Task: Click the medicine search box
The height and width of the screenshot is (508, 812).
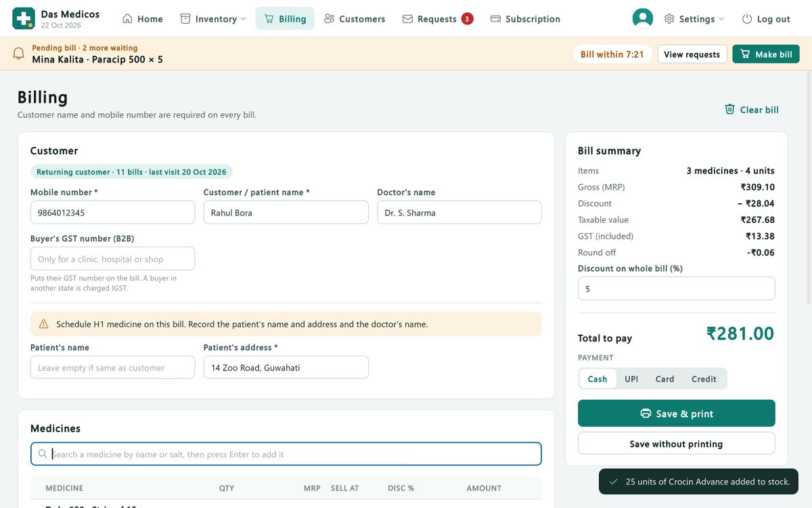Action: point(286,454)
